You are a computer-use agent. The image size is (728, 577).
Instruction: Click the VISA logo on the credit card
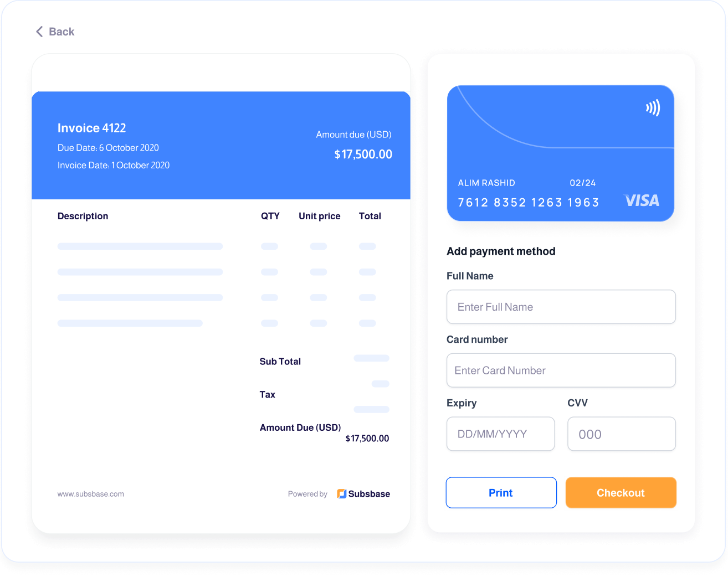(642, 201)
